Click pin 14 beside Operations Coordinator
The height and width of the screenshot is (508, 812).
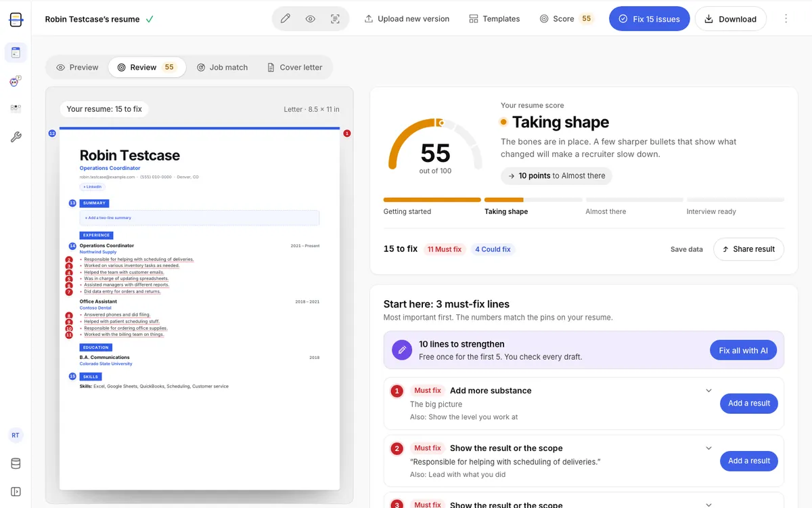tap(72, 246)
